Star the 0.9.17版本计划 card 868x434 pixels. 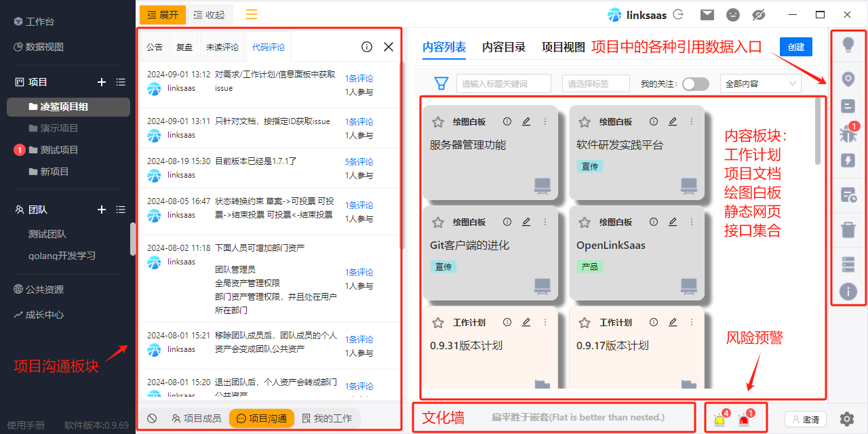pos(585,322)
